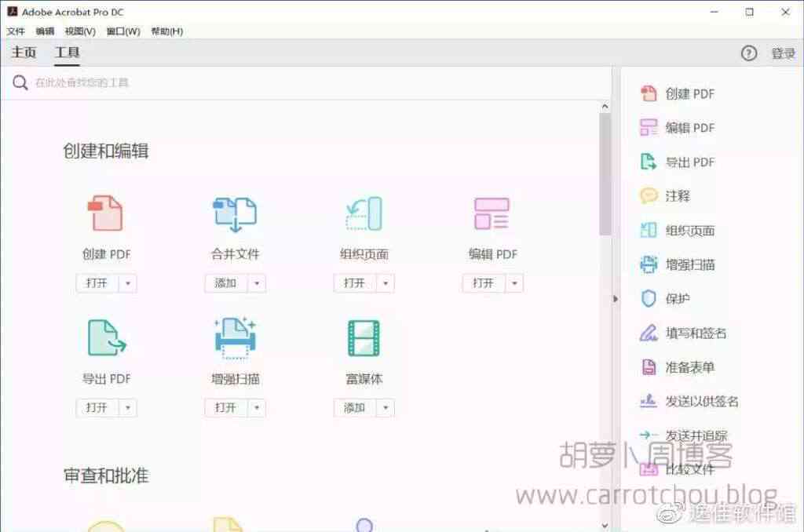The height and width of the screenshot is (532, 804).
Task: Click 打开 button under 增强扫描
Action: 226,407
